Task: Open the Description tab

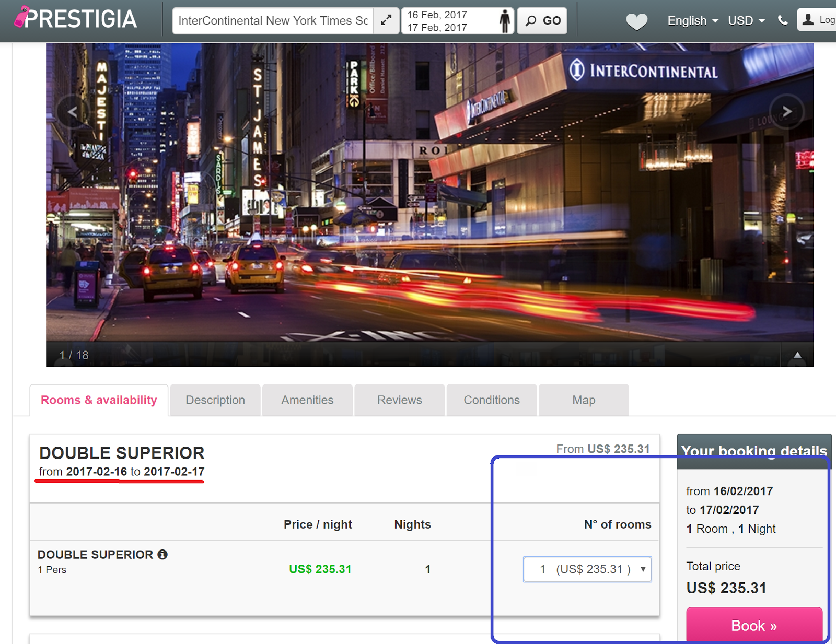Action: (x=215, y=400)
